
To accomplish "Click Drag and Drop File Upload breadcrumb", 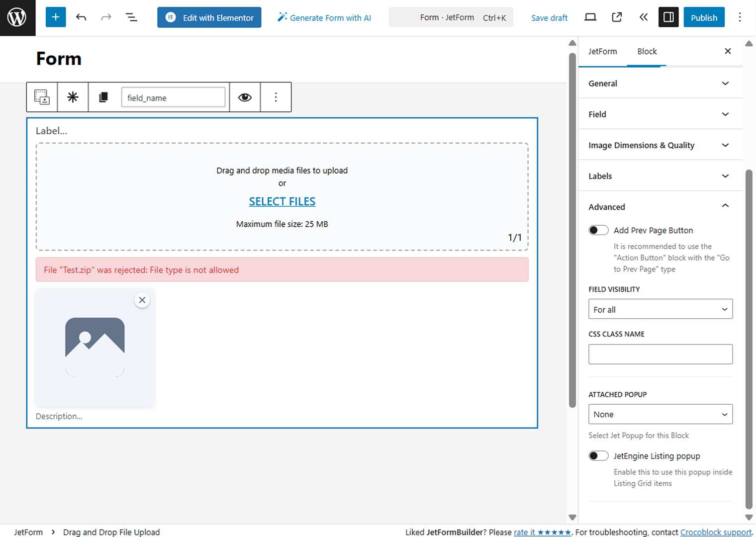I will pyautogui.click(x=111, y=532).
